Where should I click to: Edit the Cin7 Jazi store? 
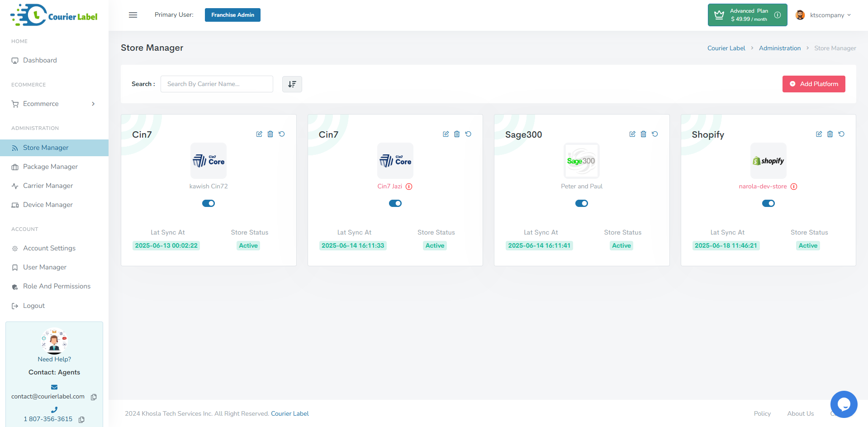[x=446, y=134]
